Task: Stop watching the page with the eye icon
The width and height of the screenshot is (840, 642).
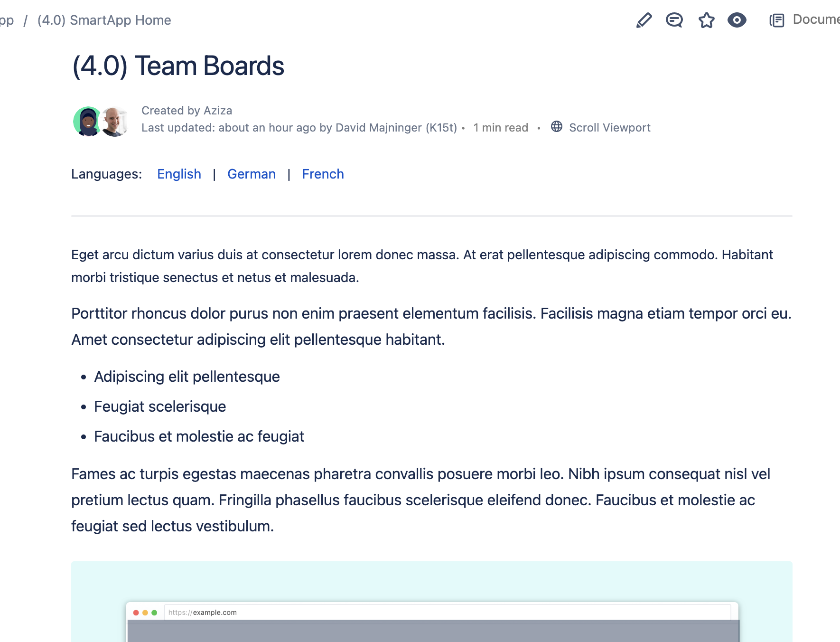Action: pyautogui.click(x=737, y=20)
